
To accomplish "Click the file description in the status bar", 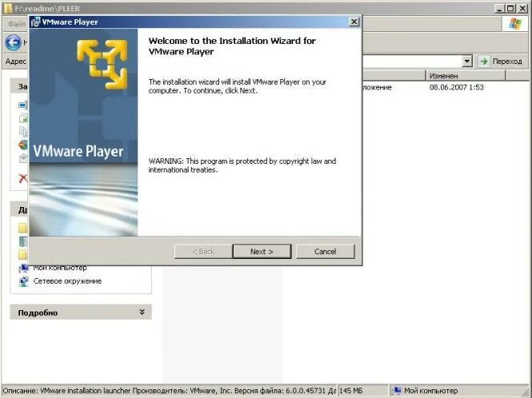I will tap(170, 391).
